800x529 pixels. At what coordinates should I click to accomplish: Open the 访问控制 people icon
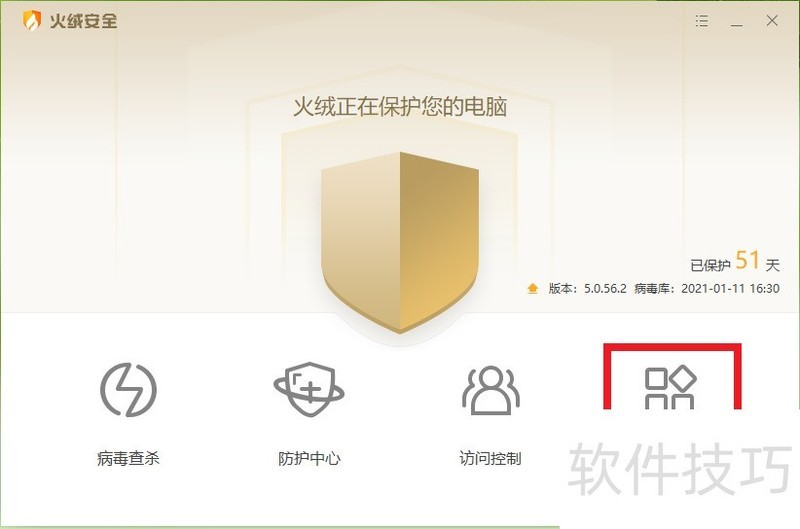click(x=490, y=389)
